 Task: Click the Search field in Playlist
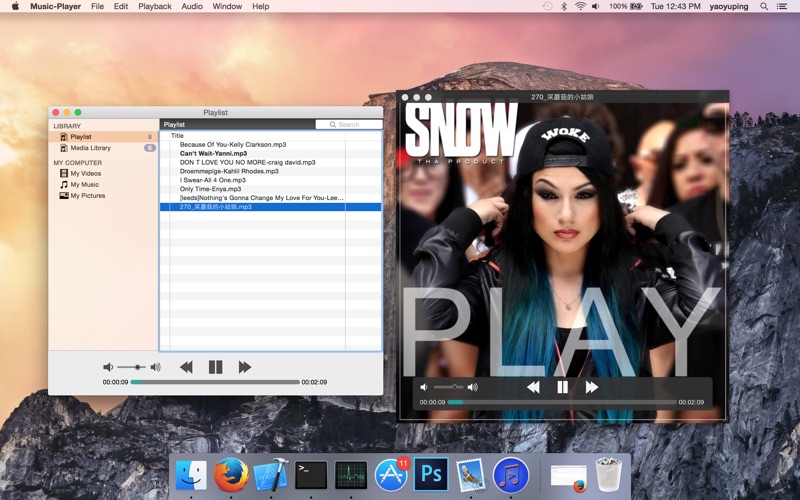(349, 124)
